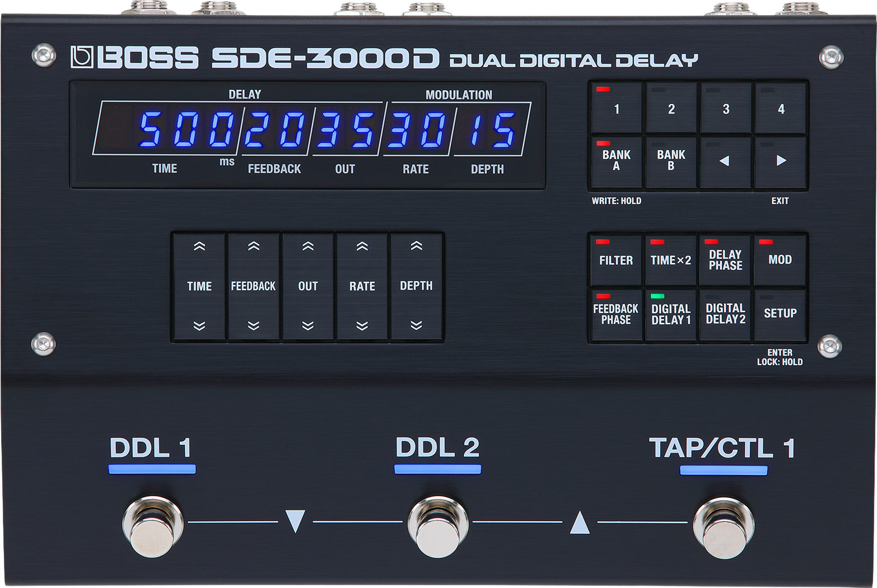The width and height of the screenshot is (877, 588).
Task: Increase the TIME value with the up chevron
Action: [x=199, y=245]
